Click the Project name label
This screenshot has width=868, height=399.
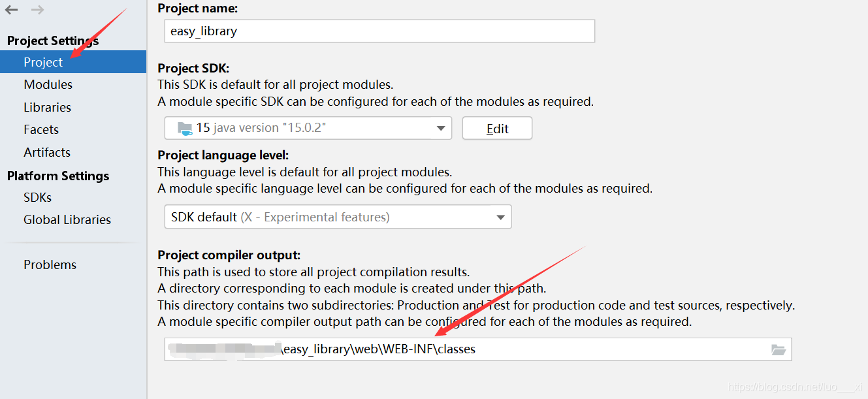[198, 8]
